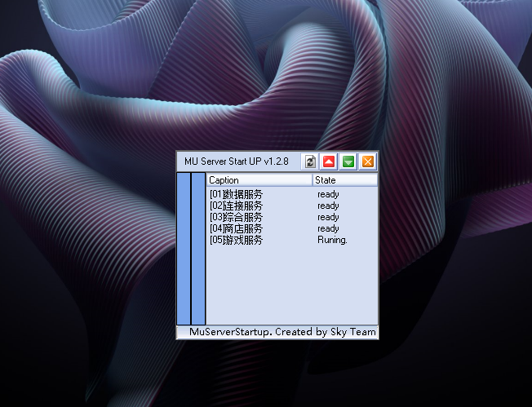Click the 'ready' state beside [01]数据服务

coord(328,194)
